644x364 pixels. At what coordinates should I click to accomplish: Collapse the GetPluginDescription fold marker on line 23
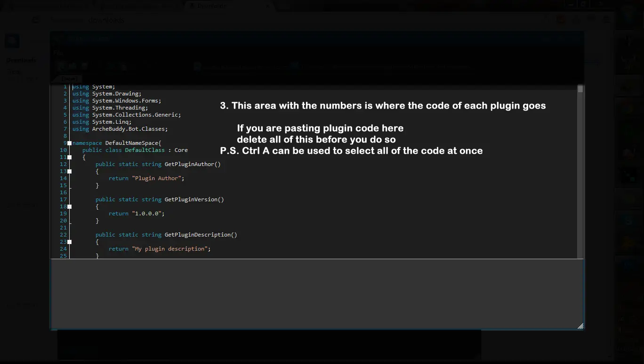click(70, 242)
